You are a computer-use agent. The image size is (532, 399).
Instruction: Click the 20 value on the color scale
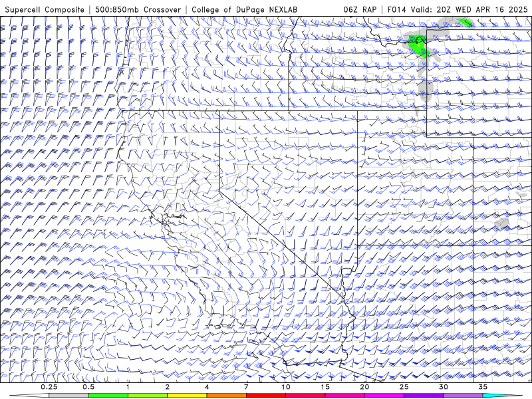coord(364,387)
